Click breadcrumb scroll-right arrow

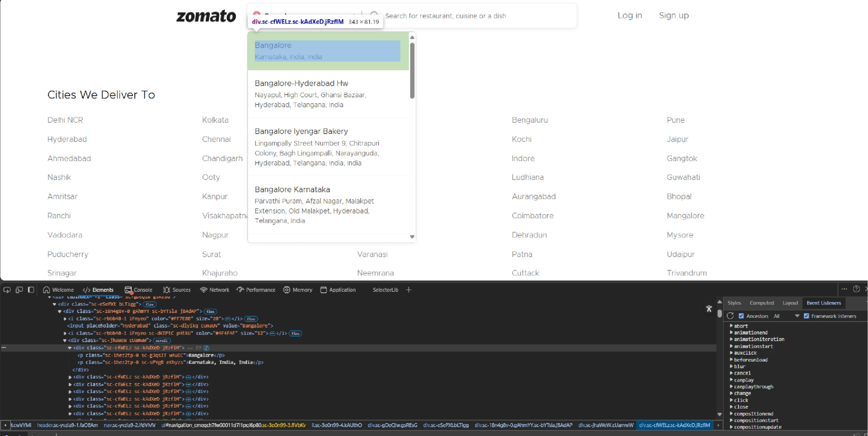(718, 425)
